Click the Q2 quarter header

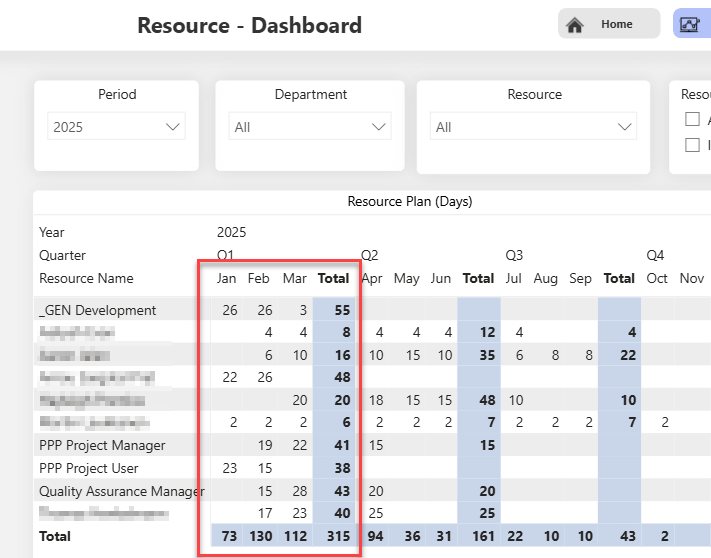(x=369, y=255)
